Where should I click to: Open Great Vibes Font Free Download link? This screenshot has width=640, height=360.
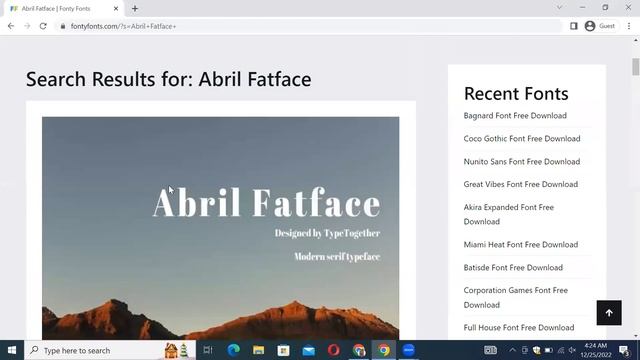click(521, 184)
